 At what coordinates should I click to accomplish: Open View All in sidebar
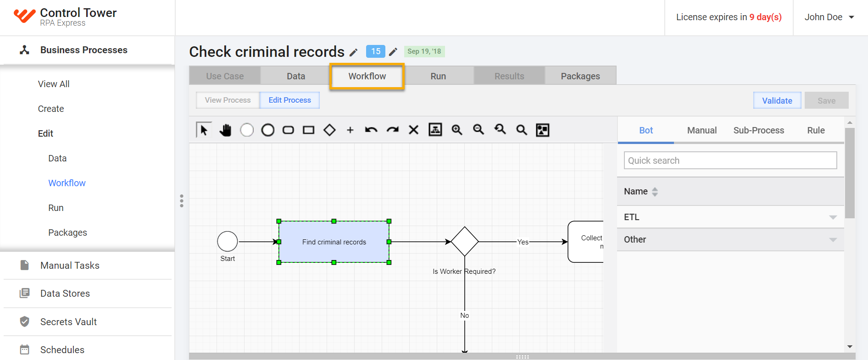tap(54, 84)
